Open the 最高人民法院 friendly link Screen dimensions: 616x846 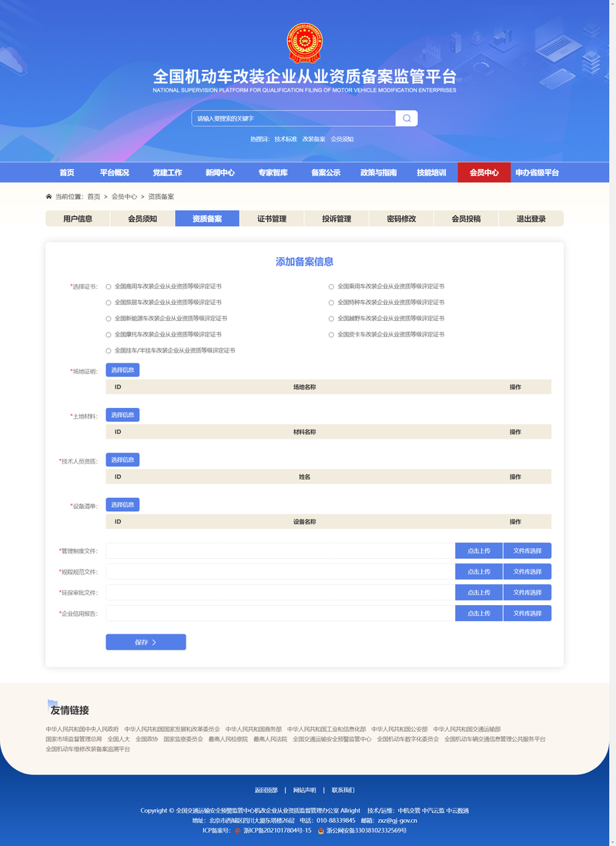point(270,739)
